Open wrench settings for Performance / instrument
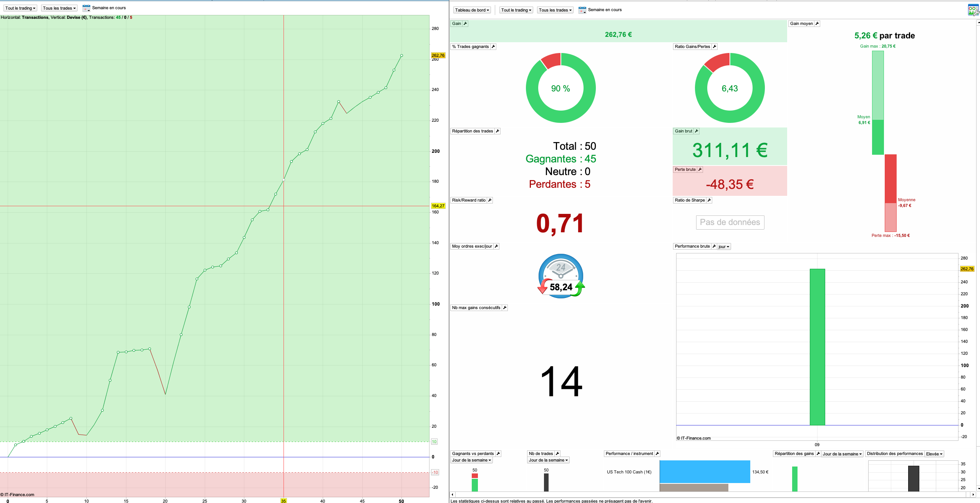 tap(657, 453)
